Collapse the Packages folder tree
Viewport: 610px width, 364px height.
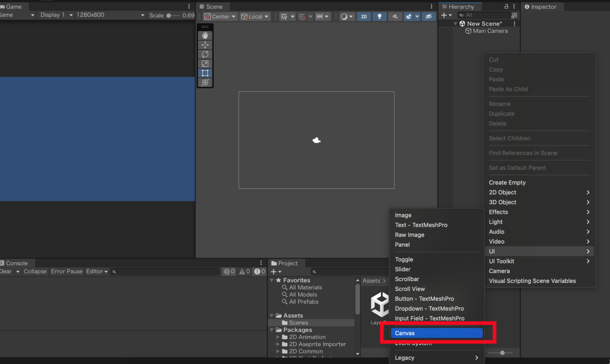click(271, 330)
